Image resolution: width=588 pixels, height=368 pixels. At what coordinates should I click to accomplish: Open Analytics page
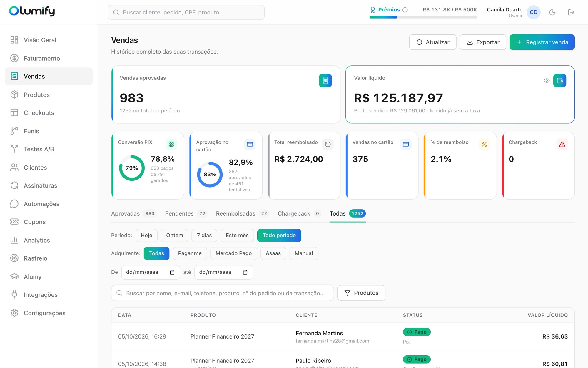point(49,240)
